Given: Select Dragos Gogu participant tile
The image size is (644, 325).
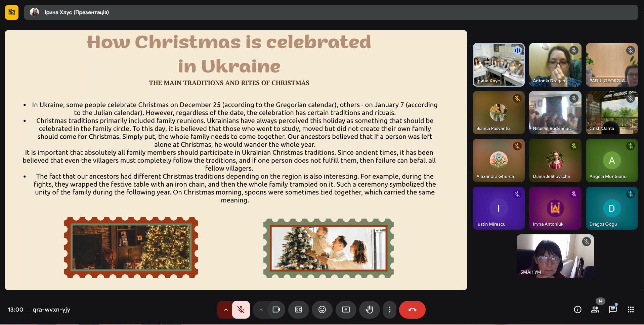Looking at the screenshot, I should (612, 208).
